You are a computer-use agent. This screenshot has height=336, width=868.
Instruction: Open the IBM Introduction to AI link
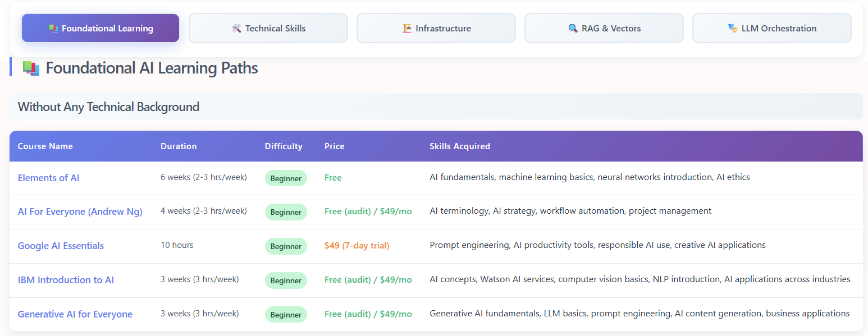(x=66, y=280)
